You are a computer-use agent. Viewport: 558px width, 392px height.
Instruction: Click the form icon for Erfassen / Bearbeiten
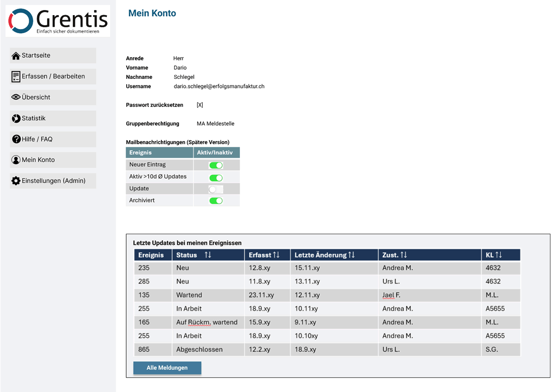[16, 76]
